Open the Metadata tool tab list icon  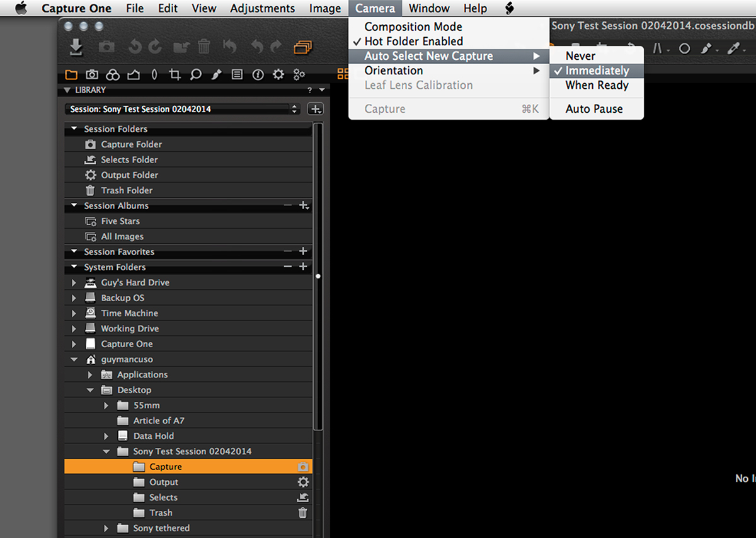tap(237, 75)
